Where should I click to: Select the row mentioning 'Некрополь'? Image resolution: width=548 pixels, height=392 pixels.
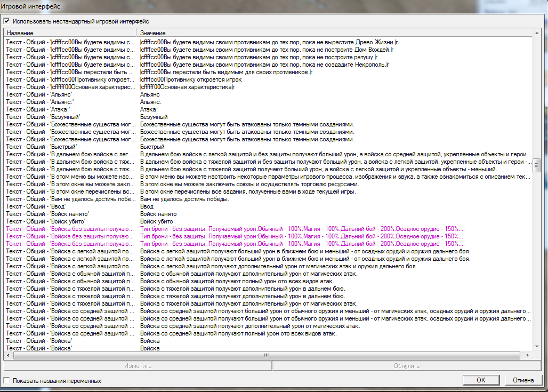pos(268,65)
